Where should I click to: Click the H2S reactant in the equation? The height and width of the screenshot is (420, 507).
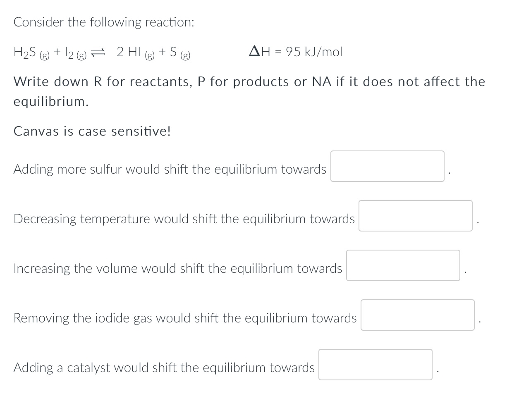[x=31, y=52]
